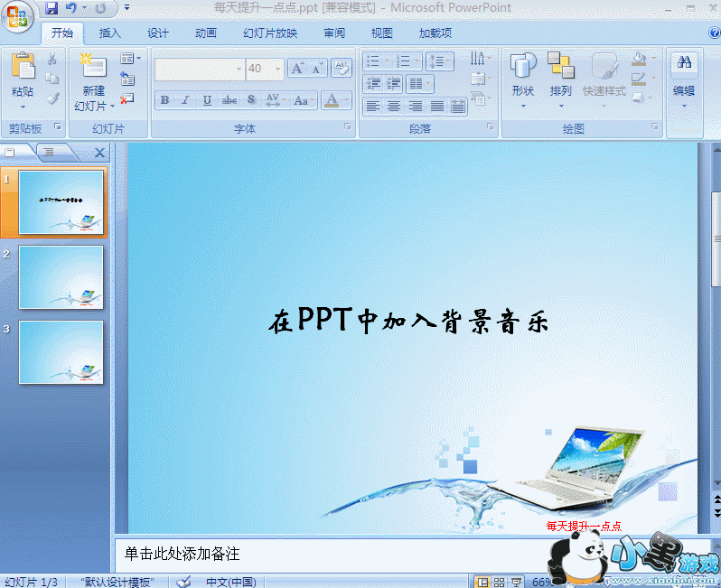Open the shape fill color
The image size is (721, 588).
642,59
